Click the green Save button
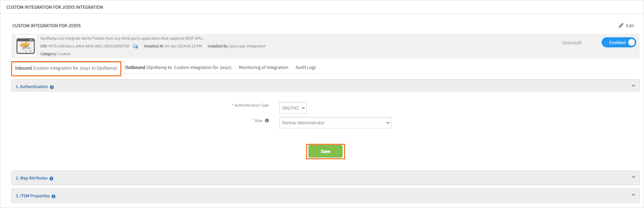Image resolution: width=644 pixels, height=208 pixels. pyautogui.click(x=325, y=151)
